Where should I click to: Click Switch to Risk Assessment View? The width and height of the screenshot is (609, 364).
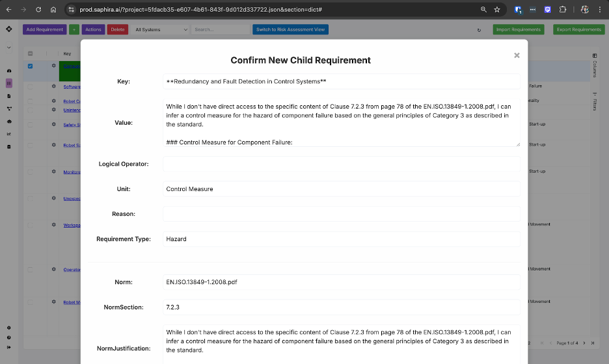click(291, 29)
